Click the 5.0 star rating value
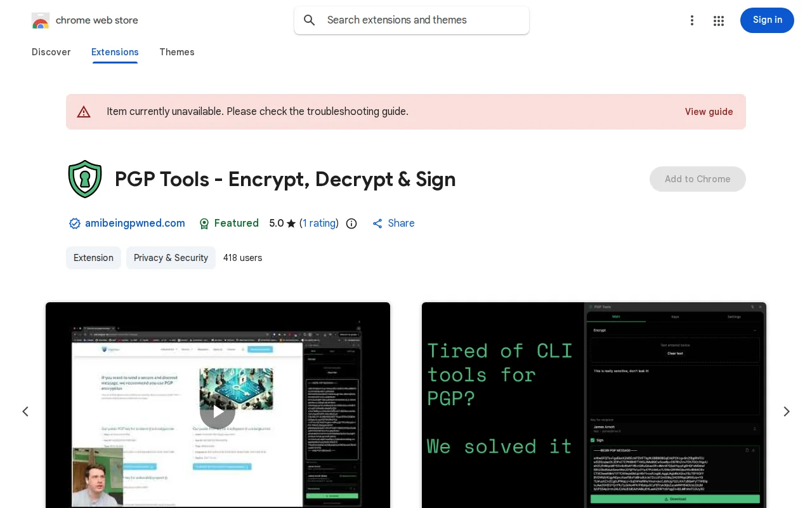This screenshot has height=508, width=812. 277,224
